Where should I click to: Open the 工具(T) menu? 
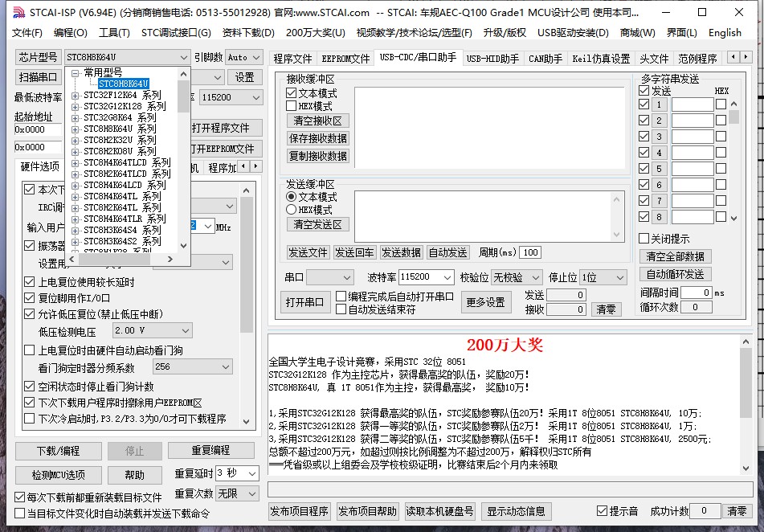(x=115, y=33)
